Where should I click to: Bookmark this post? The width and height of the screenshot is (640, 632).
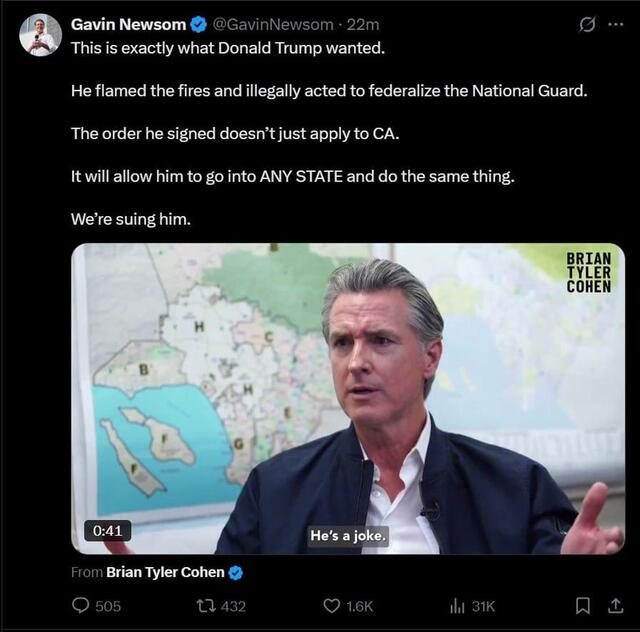tap(583, 605)
